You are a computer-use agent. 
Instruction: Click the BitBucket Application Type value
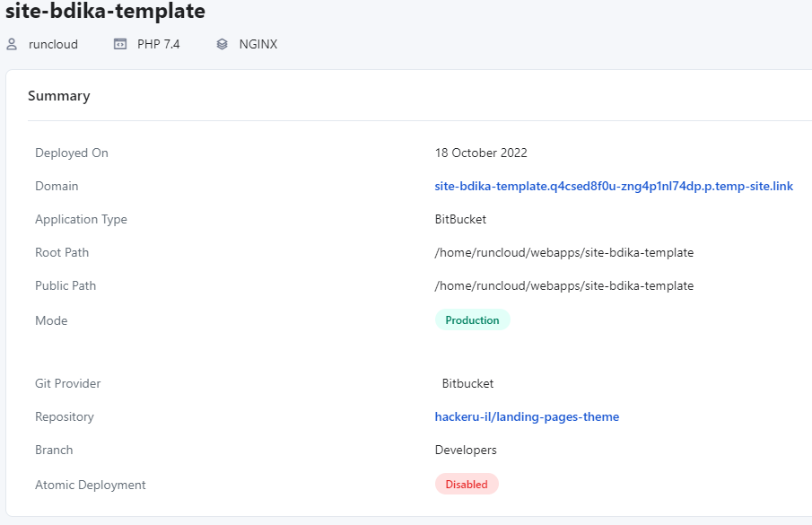tap(460, 220)
